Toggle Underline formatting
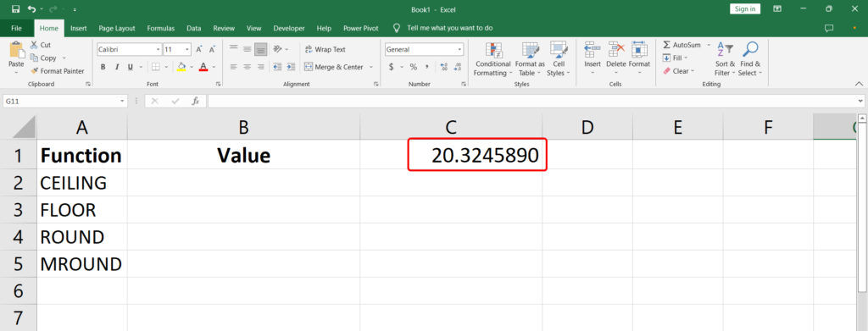868x331 pixels. pos(130,67)
